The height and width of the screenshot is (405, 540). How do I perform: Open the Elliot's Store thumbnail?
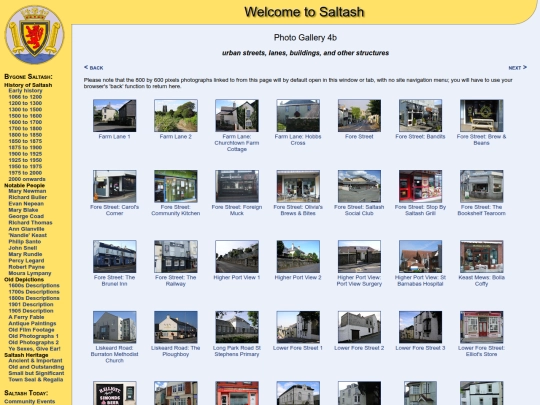point(481,327)
